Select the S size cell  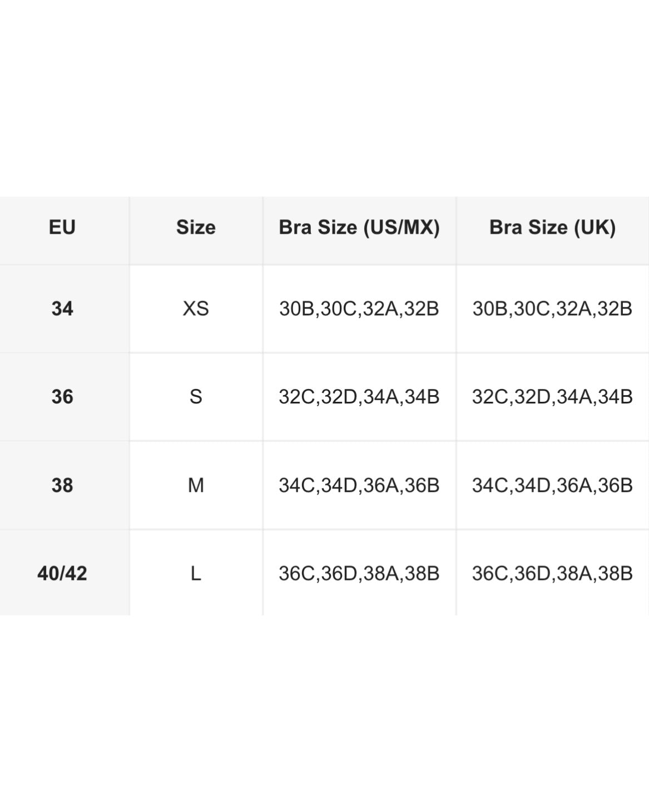point(196,397)
